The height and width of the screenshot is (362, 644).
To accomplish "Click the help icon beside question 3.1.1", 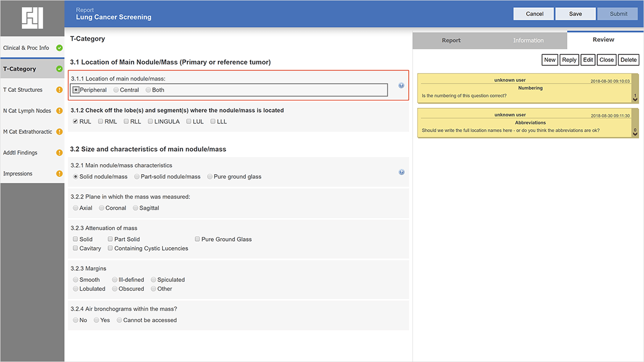I will click(401, 85).
